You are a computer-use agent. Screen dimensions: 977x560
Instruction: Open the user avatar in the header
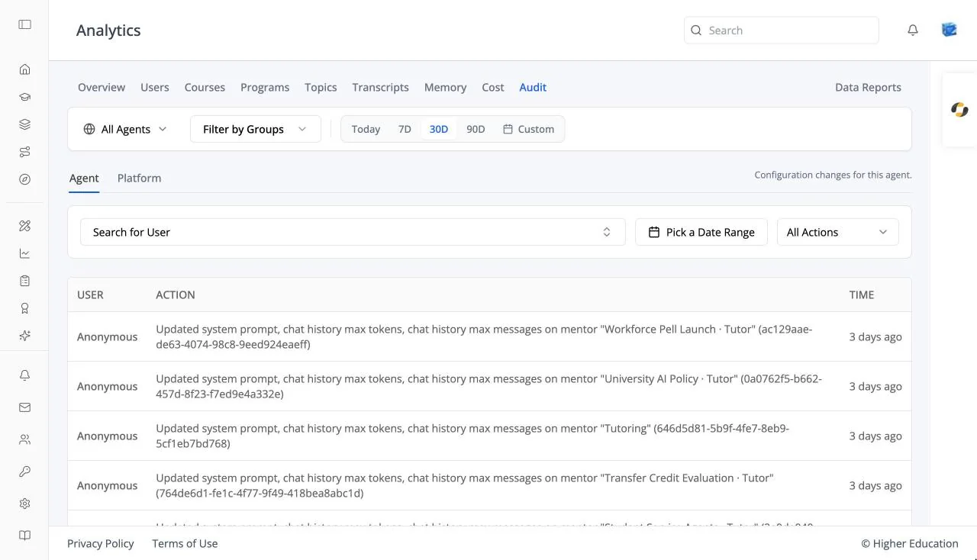950,30
